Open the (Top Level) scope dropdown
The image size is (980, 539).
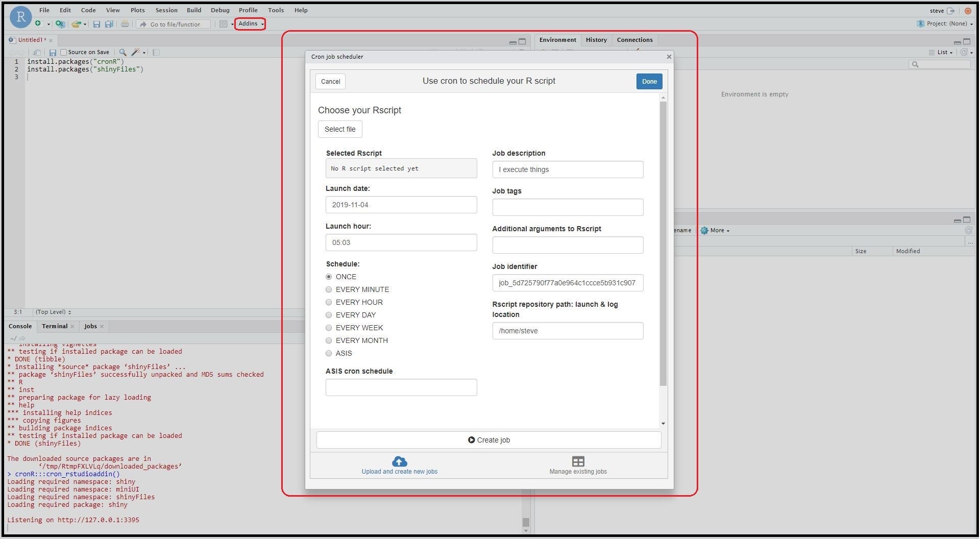tap(53, 312)
